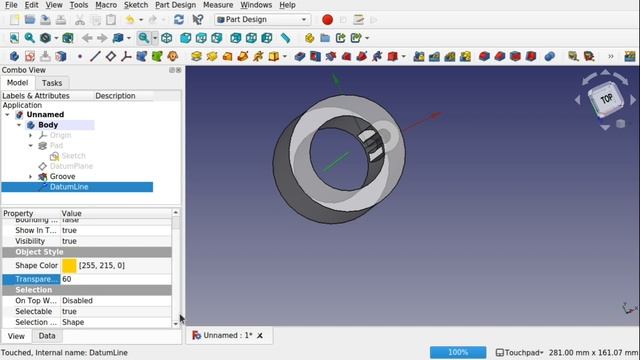Image resolution: width=640 pixels, height=360 pixels.
Task: Collapse the Pad tree node
Action: tap(31, 146)
